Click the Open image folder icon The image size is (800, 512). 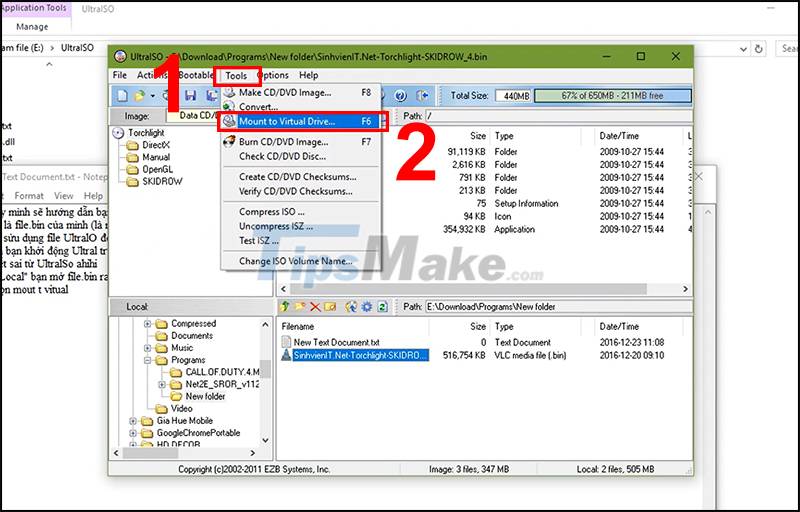tap(139, 95)
